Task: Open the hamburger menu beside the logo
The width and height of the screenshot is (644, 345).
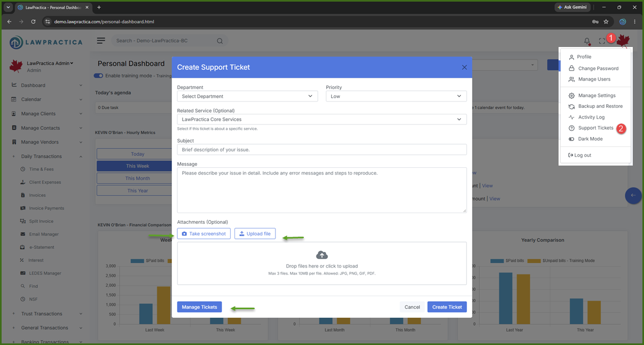Action: pos(101,41)
